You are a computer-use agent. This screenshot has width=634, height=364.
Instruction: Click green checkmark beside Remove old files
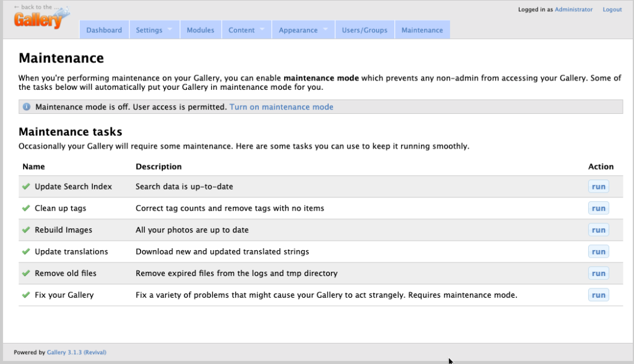[x=26, y=273]
